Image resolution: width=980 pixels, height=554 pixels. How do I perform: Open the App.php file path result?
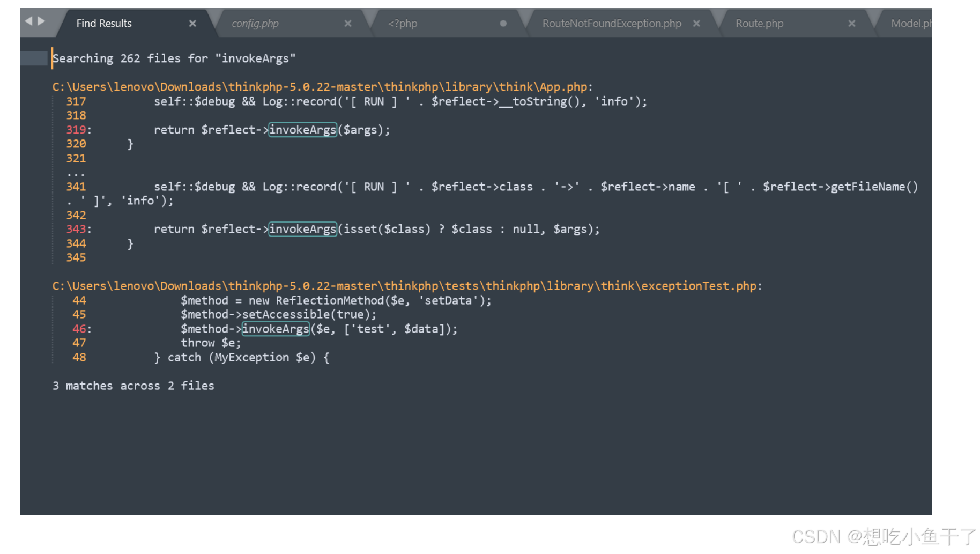point(322,87)
